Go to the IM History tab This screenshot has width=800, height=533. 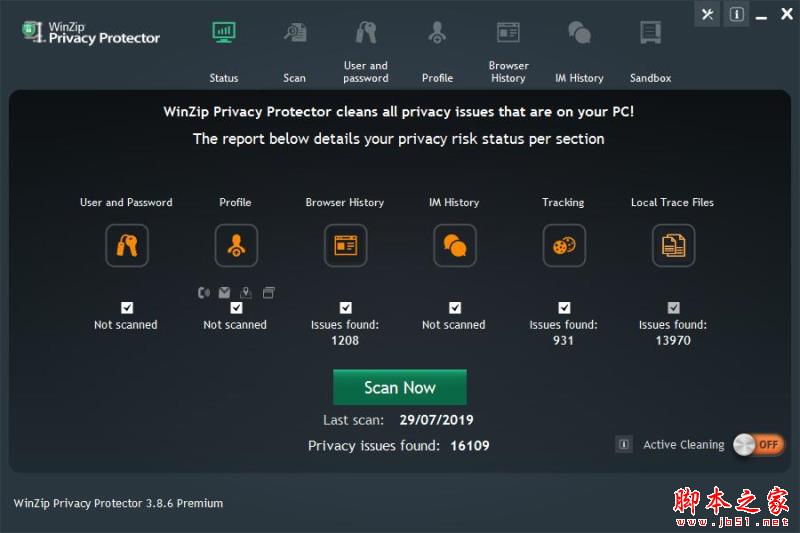pos(579,48)
